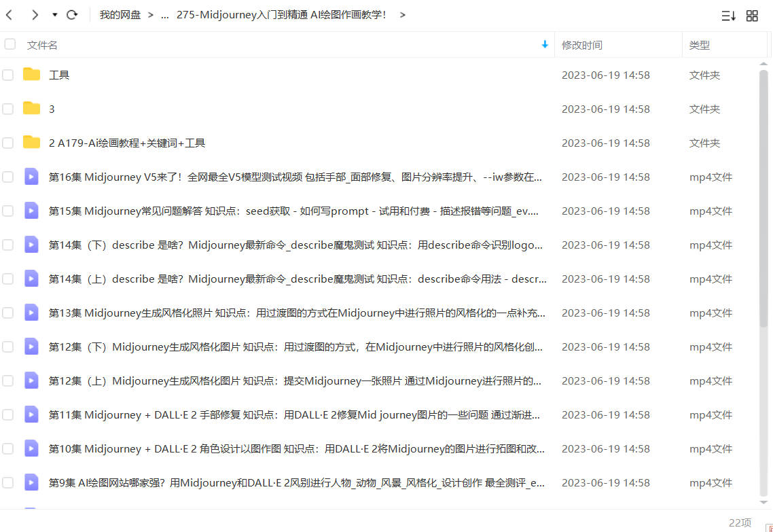Select the file name 工具
The image size is (773, 532).
tap(59, 75)
